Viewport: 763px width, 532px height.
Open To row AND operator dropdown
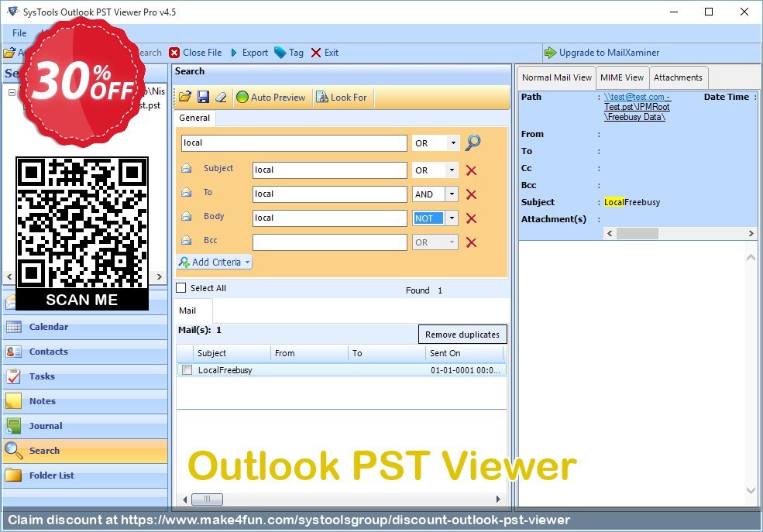click(452, 194)
